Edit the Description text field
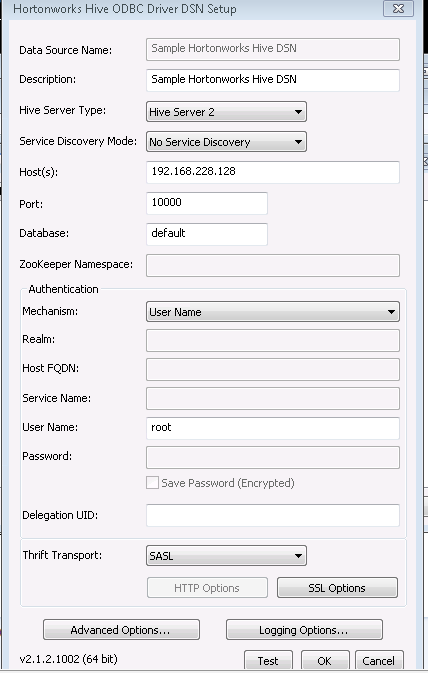This screenshot has width=428, height=673. [273, 80]
